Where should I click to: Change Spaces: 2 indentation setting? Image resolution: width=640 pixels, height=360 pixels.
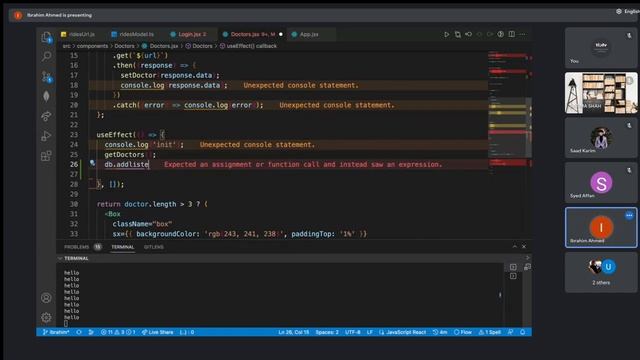(x=327, y=332)
